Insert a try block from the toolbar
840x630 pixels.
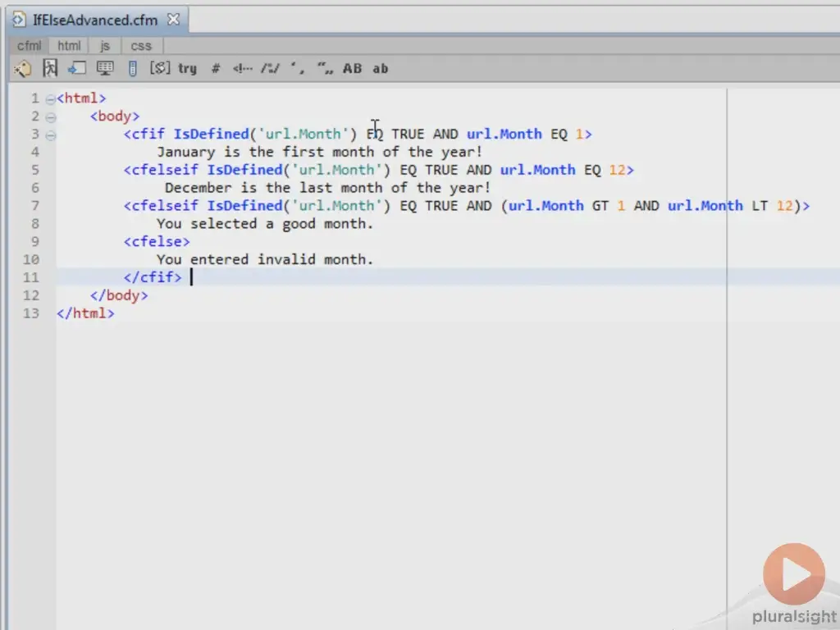187,69
